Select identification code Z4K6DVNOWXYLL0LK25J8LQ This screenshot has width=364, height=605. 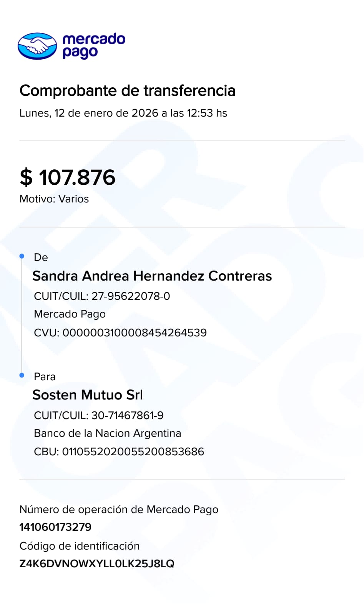pos(97,564)
